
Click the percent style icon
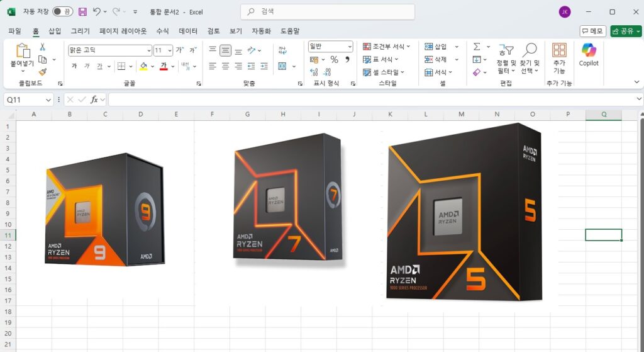point(334,59)
